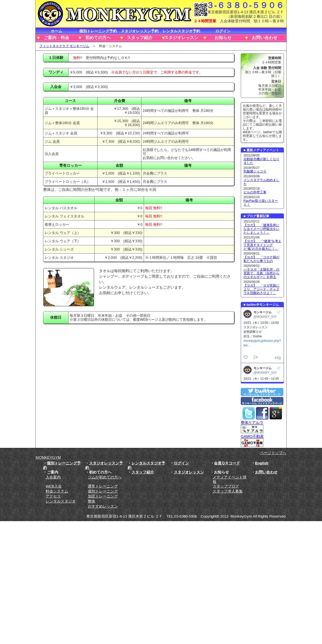Open the small Facebook square icon
The width and height of the screenshot is (322, 644).
262,413
